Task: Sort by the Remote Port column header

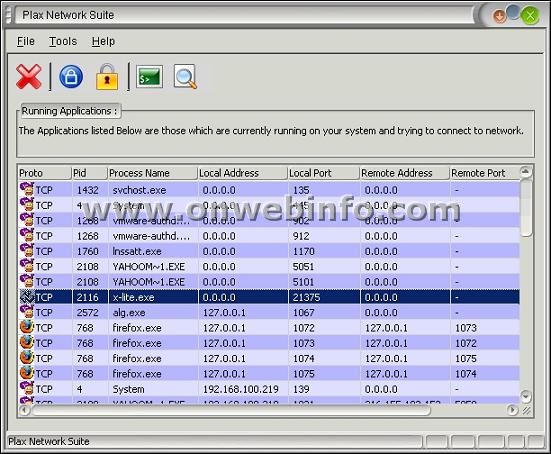Action: coord(485,173)
